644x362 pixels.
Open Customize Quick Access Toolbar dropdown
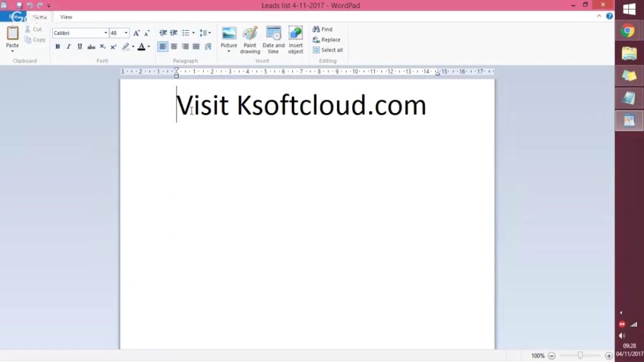[48, 6]
